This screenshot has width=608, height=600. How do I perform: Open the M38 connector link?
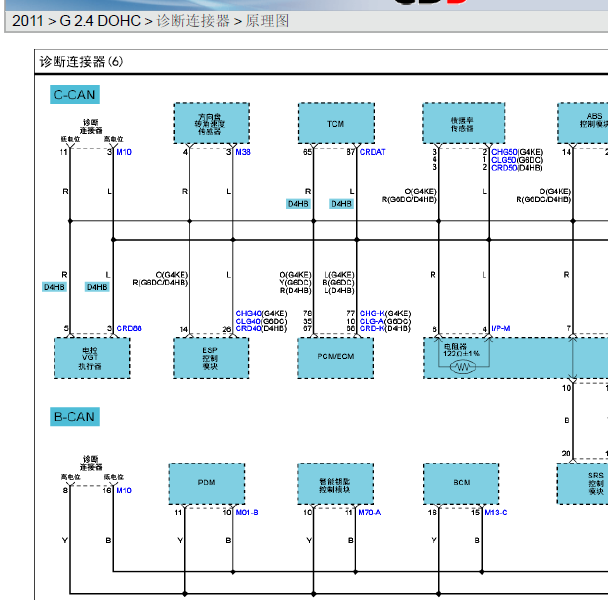tap(243, 152)
